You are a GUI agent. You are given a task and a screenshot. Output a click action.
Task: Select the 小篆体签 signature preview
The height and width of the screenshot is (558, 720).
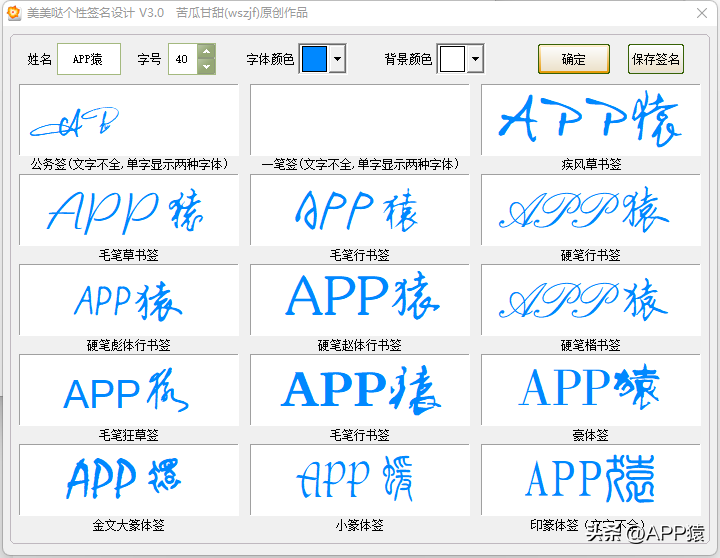point(360,480)
